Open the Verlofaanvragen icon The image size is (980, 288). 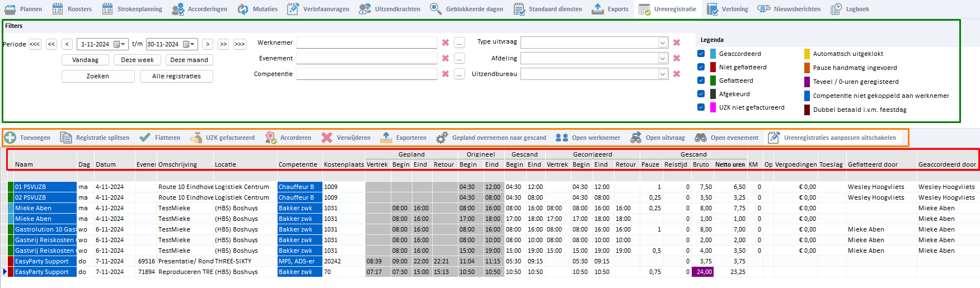[x=293, y=9]
